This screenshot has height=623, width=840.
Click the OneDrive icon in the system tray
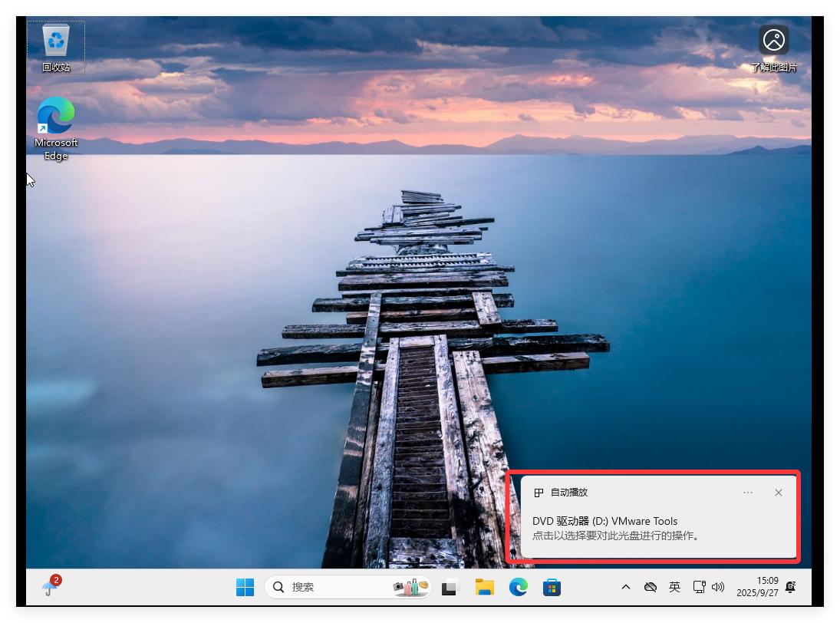click(x=651, y=587)
